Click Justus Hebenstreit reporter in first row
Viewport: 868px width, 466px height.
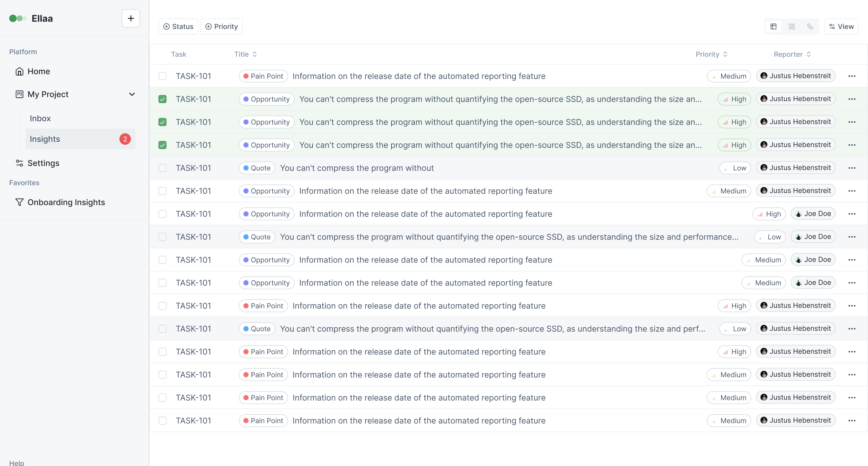click(x=796, y=76)
